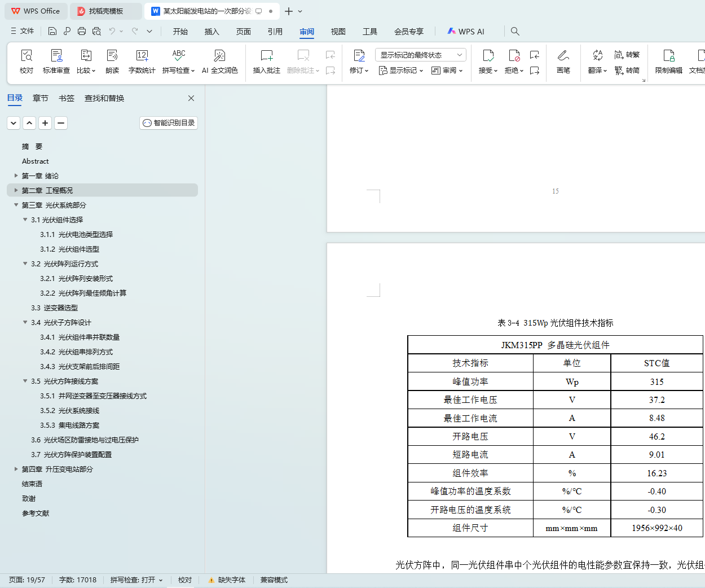The width and height of the screenshot is (705, 588).
Task: Click 简转繁 convert to traditional Chinese
Action: click(x=627, y=55)
